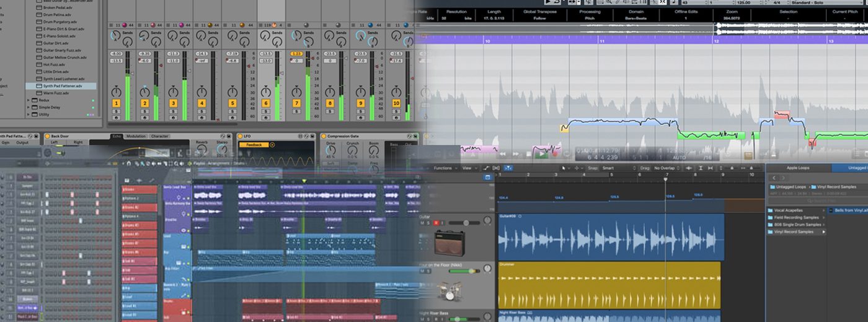Arm recording on mixer track 3
The image size is (868, 322).
pos(173,118)
